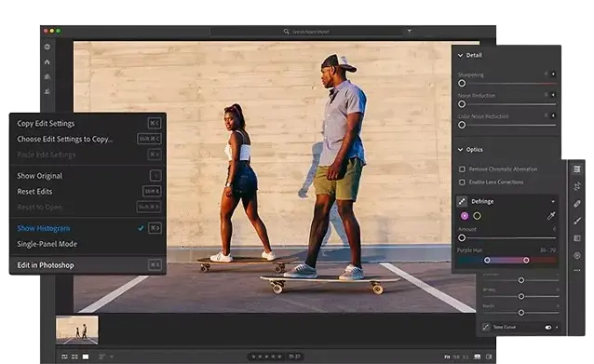Click the Sharpening slider handle

pyautogui.click(x=462, y=84)
